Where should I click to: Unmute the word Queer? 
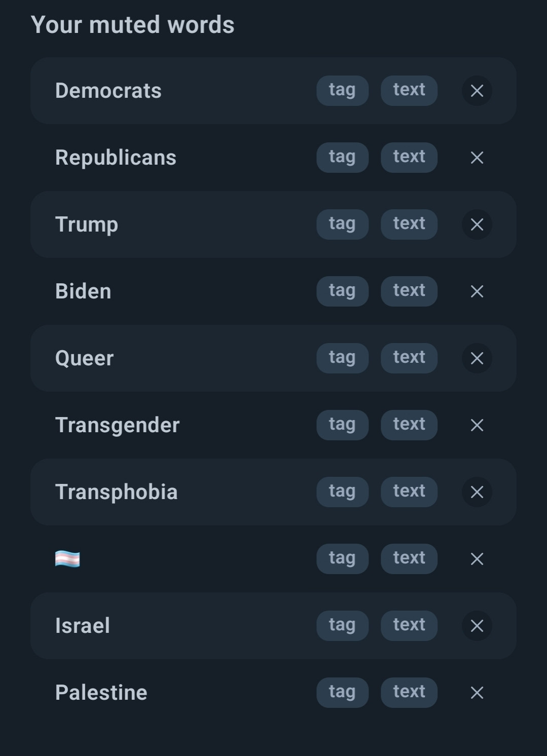pos(477,358)
